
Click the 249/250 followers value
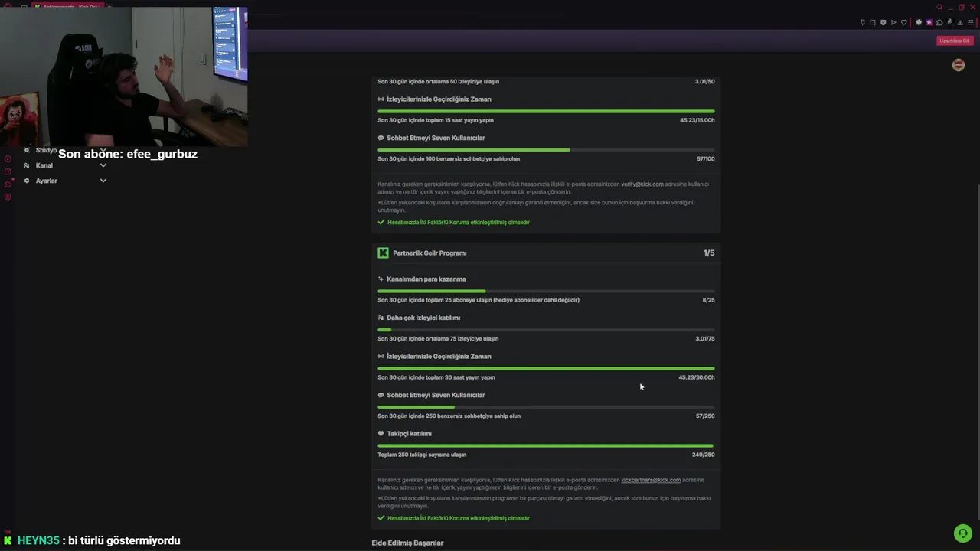coord(704,455)
